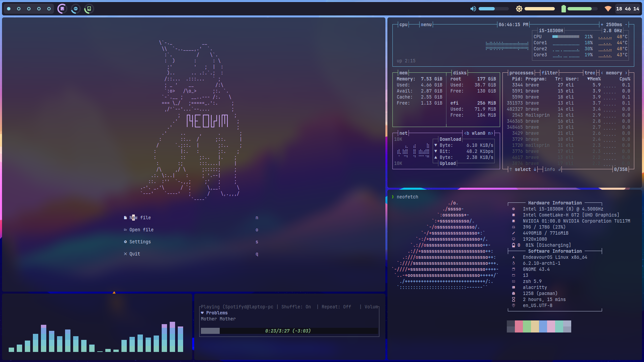Click the memory usage ring icon
The width and height of the screenshot is (644, 362).
62,9
